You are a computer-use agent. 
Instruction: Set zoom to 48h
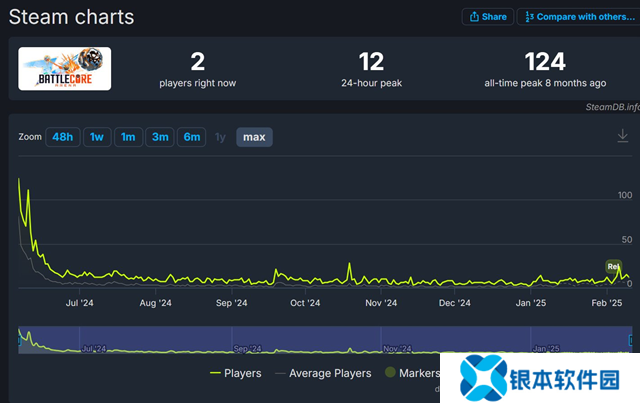point(62,137)
